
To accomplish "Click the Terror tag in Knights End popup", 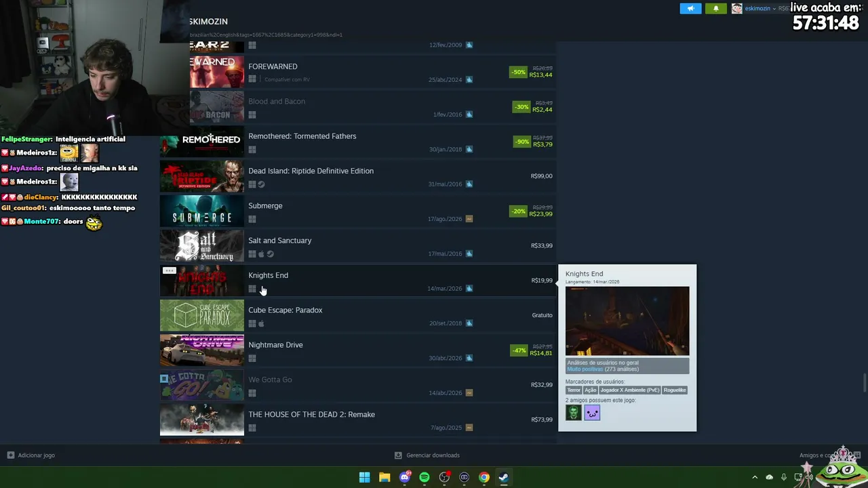I will pos(574,390).
